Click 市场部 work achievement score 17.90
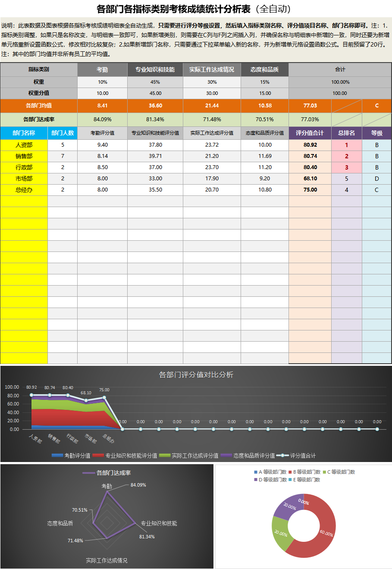This screenshot has width=392, height=569. pos(212,179)
